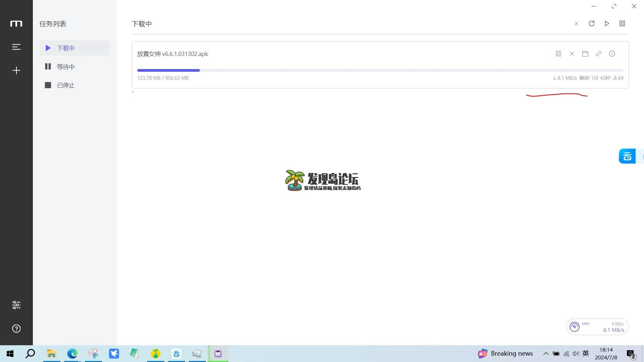Click the floating cloud app icon
The width and height of the screenshot is (644, 362).
[x=627, y=156]
